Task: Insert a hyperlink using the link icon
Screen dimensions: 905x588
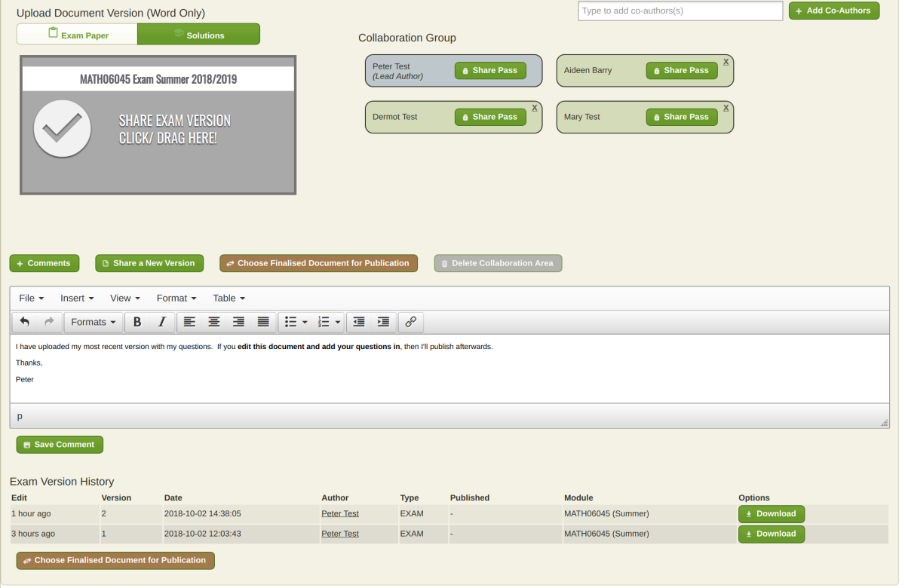Action: [x=410, y=322]
